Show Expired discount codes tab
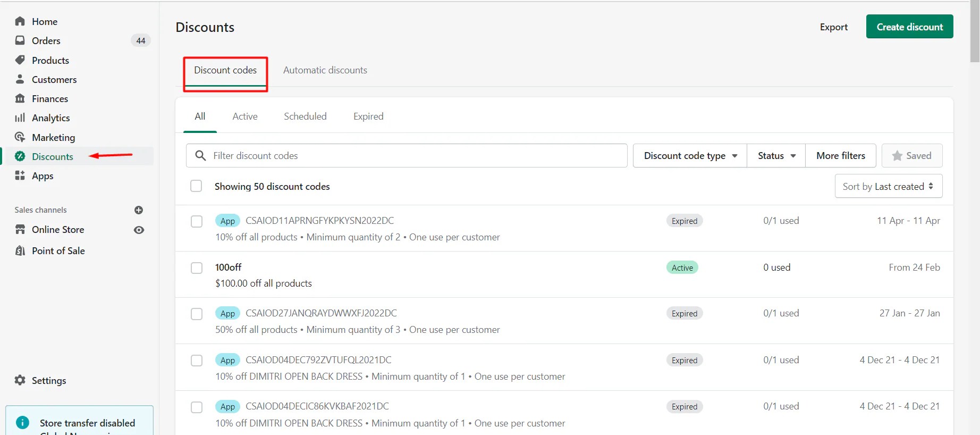Viewport: 980px width, 435px height. point(368,116)
